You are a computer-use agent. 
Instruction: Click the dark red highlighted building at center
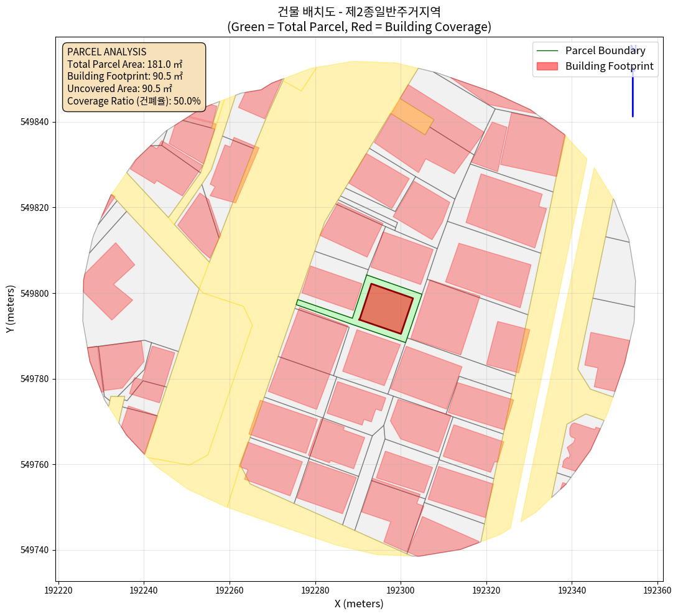(386, 309)
